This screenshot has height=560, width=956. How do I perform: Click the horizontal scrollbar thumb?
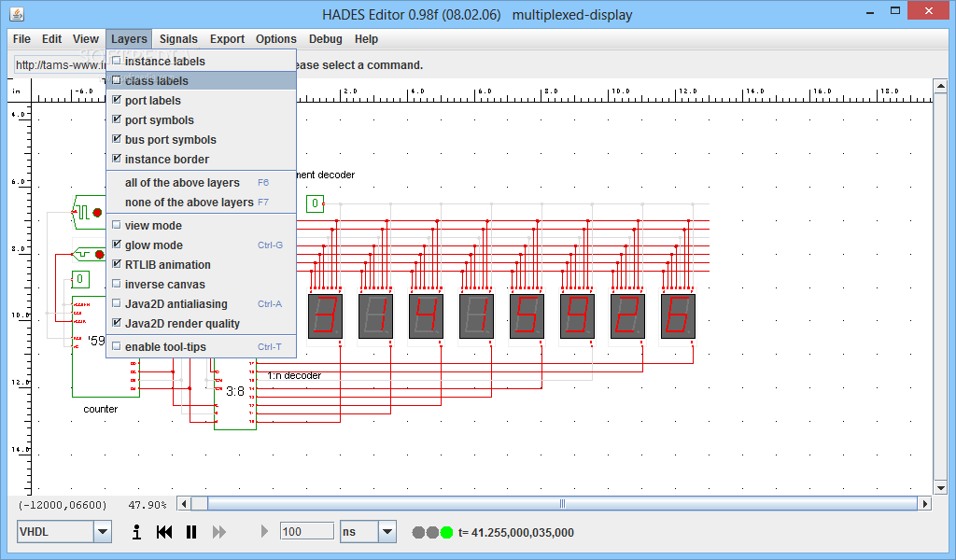point(562,503)
